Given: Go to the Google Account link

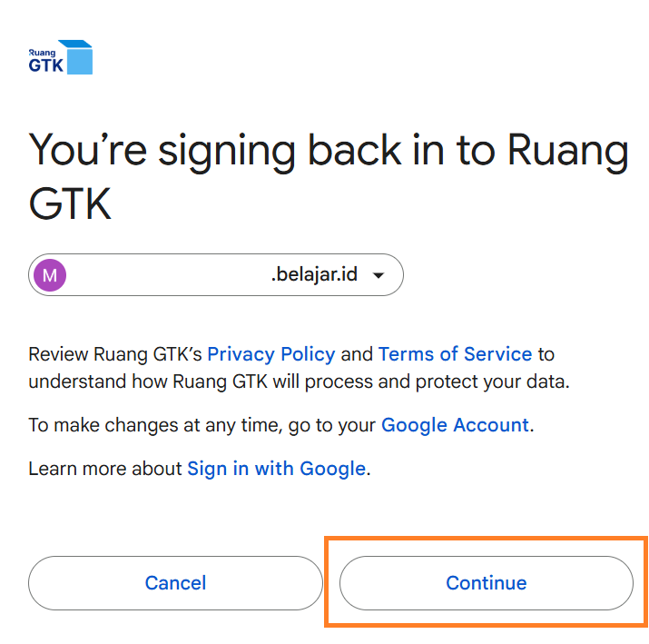Looking at the screenshot, I should coord(455,425).
